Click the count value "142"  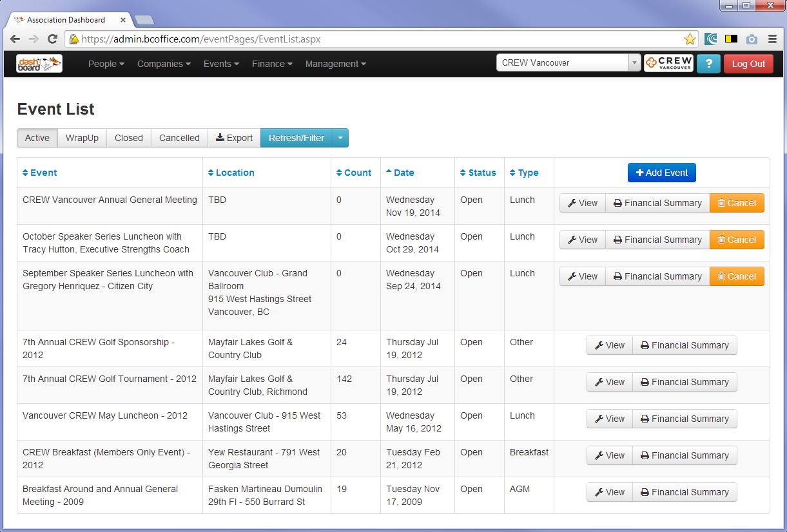[344, 379]
